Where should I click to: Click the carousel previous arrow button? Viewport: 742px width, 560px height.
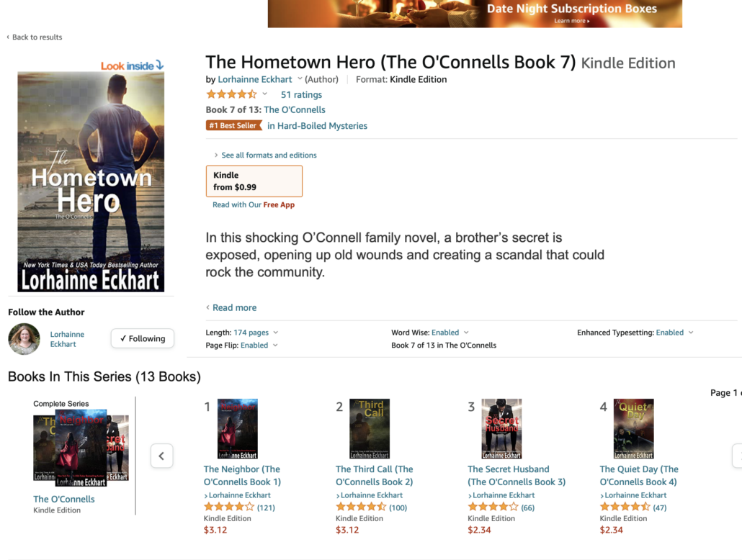(x=162, y=456)
